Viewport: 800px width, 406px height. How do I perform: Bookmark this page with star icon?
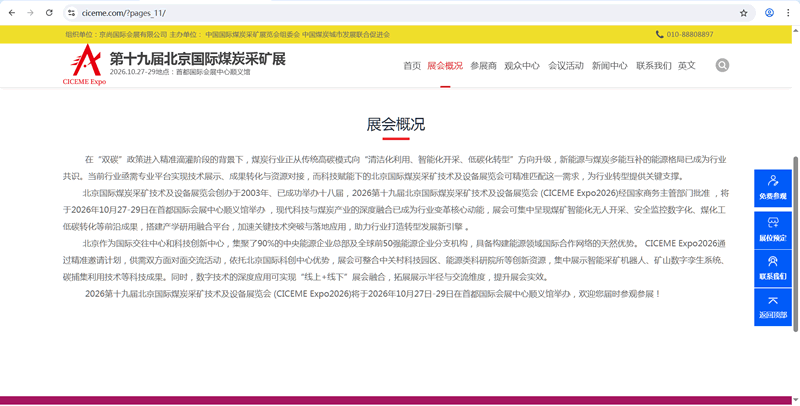(x=743, y=13)
